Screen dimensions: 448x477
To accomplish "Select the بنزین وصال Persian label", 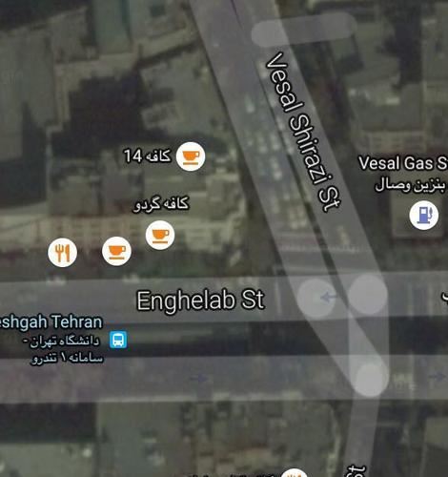I will point(411,185).
